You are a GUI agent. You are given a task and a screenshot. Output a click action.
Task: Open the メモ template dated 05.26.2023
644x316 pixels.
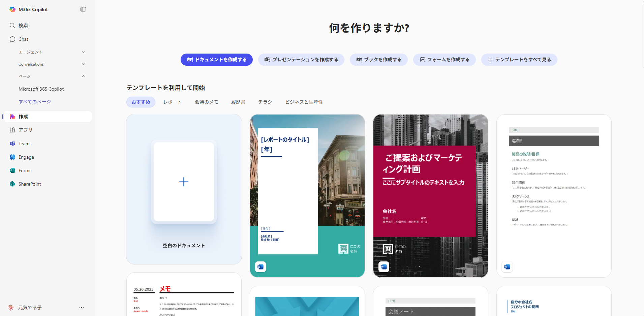coord(184,294)
